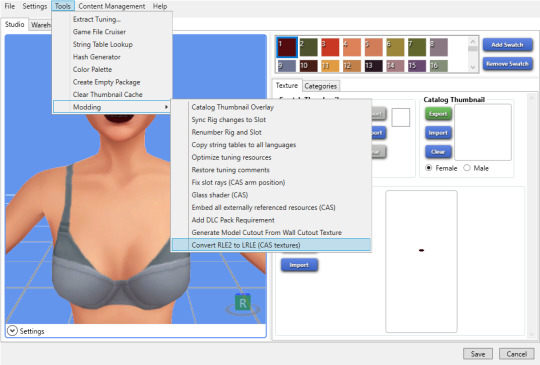
Task: Select Fix slot rays (CAS arm position)
Action: (x=271, y=182)
